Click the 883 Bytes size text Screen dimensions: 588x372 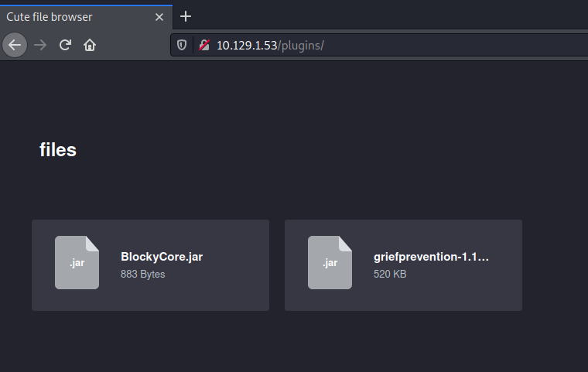[x=143, y=274]
